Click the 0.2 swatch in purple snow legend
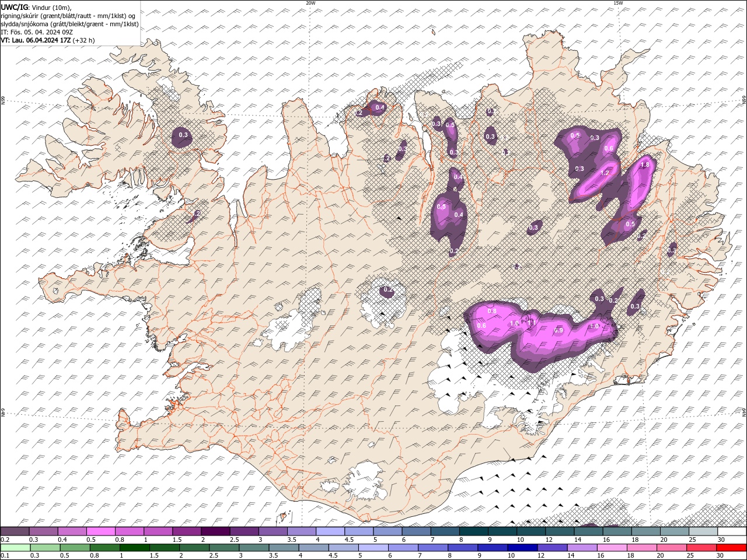The image size is (747, 560). coord(15,531)
